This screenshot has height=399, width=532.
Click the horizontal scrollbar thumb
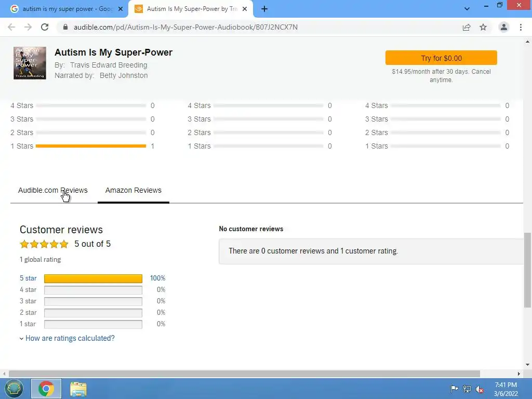pos(244,374)
